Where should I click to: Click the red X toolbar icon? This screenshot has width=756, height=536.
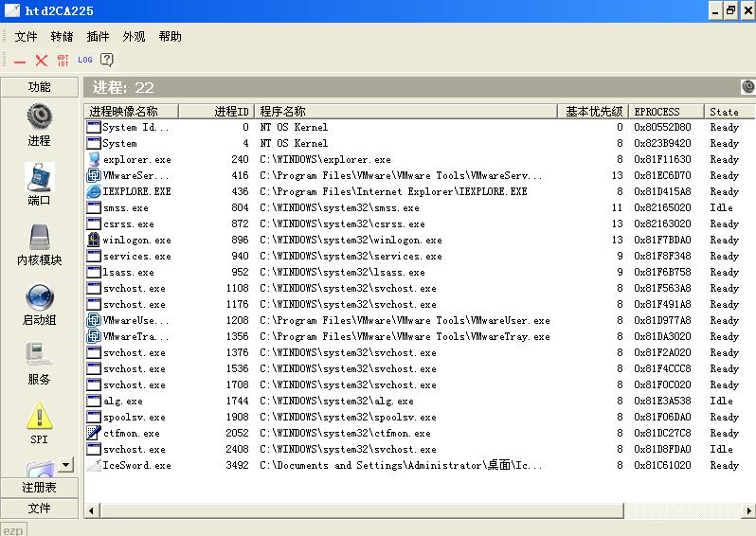42,61
